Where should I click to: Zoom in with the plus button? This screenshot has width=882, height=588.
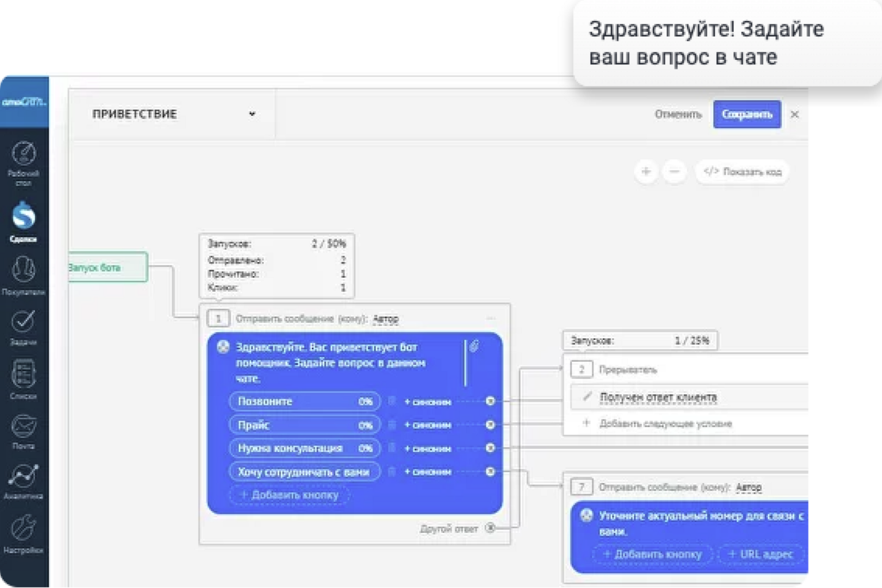click(x=646, y=172)
